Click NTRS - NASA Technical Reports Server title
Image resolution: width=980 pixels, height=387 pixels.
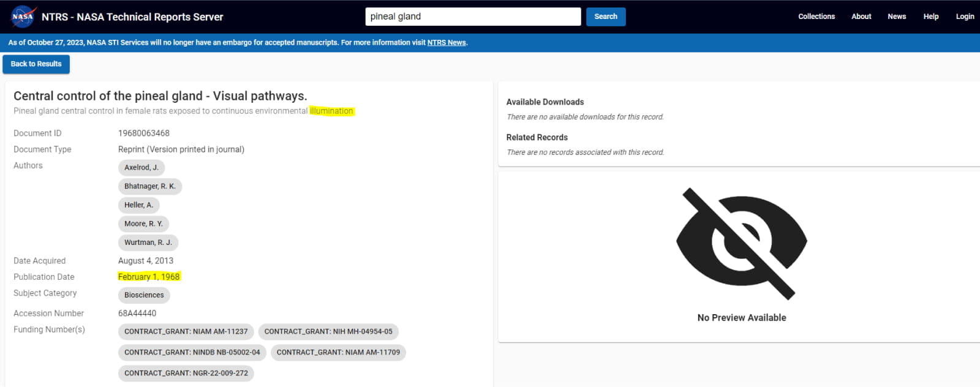coord(132,17)
